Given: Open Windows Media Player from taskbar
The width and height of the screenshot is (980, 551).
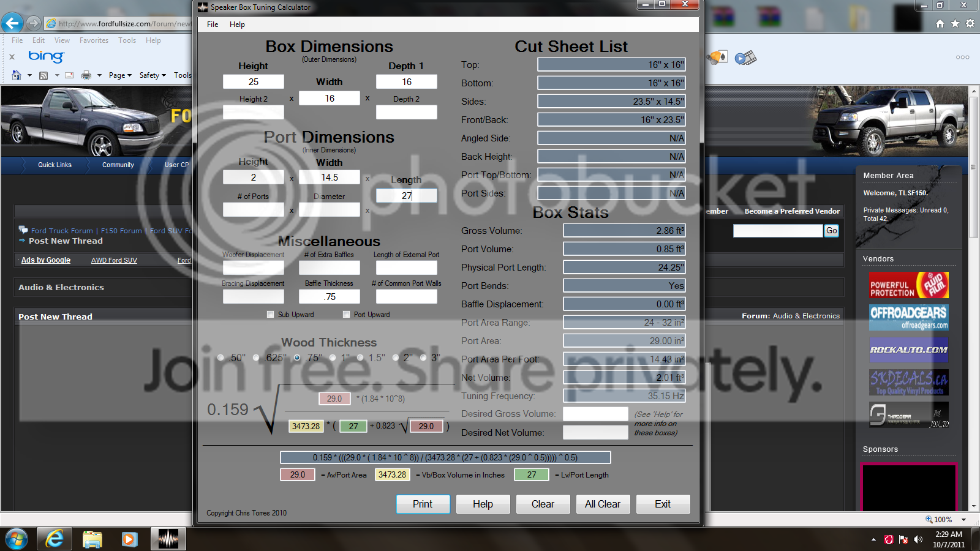Looking at the screenshot, I should (x=129, y=539).
